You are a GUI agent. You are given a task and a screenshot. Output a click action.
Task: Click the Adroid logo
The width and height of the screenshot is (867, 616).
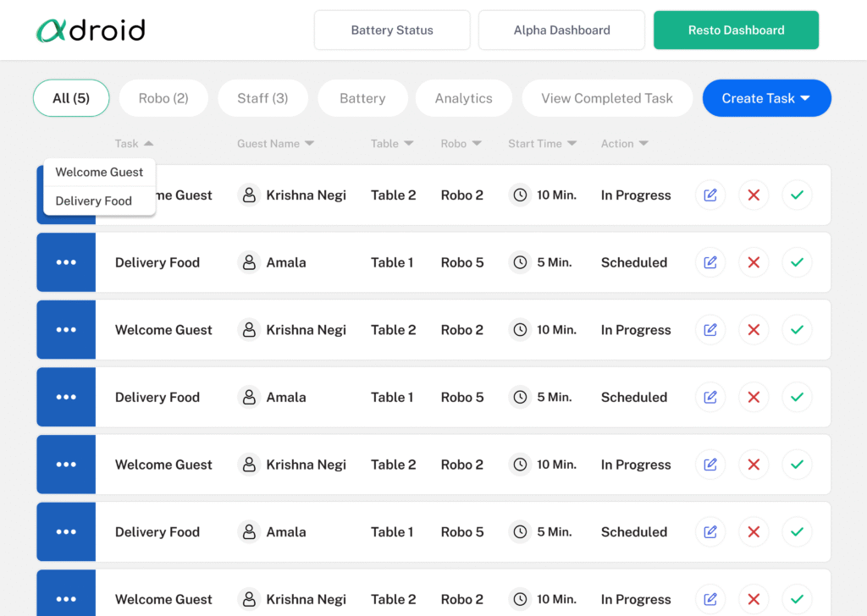pyautogui.click(x=91, y=30)
